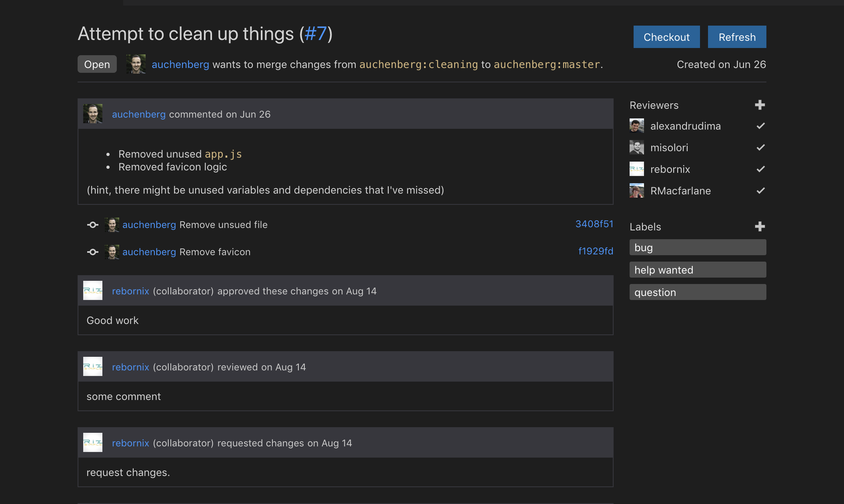Image resolution: width=844 pixels, height=504 pixels.
Task: Toggle the checkmark next to alexandrudima
Action: [x=760, y=126]
